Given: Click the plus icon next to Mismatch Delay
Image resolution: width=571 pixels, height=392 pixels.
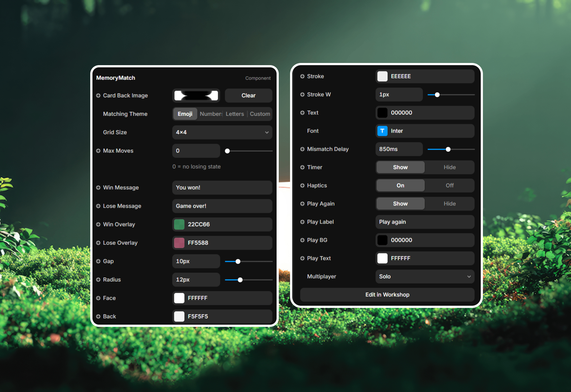Looking at the screenshot, I should click(302, 149).
